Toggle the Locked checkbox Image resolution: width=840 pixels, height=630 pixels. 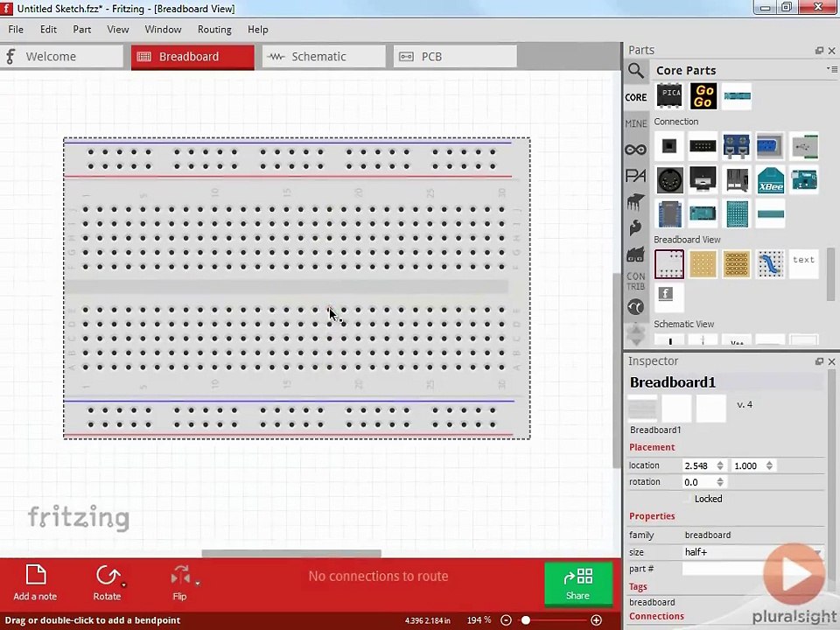pyautogui.click(x=688, y=499)
